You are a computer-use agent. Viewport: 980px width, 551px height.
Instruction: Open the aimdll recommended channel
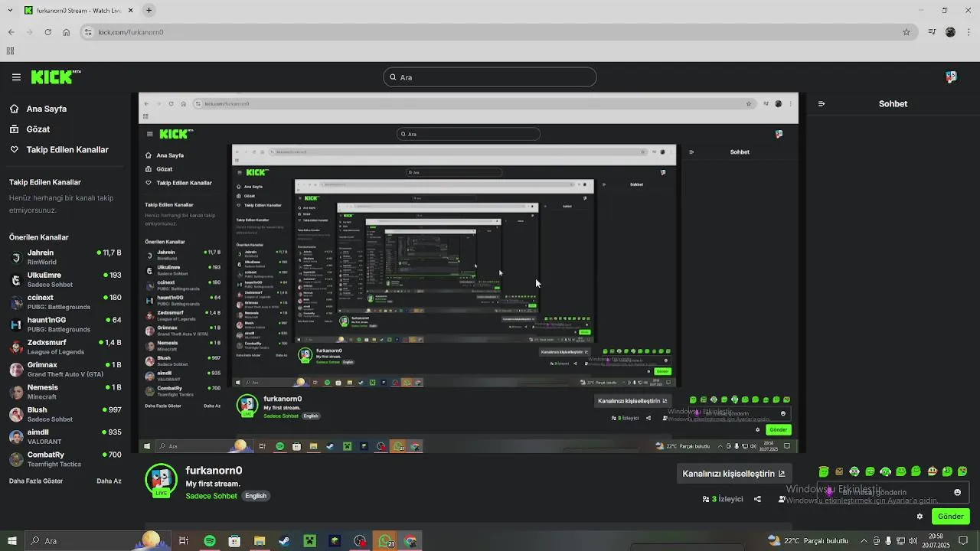point(65,436)
